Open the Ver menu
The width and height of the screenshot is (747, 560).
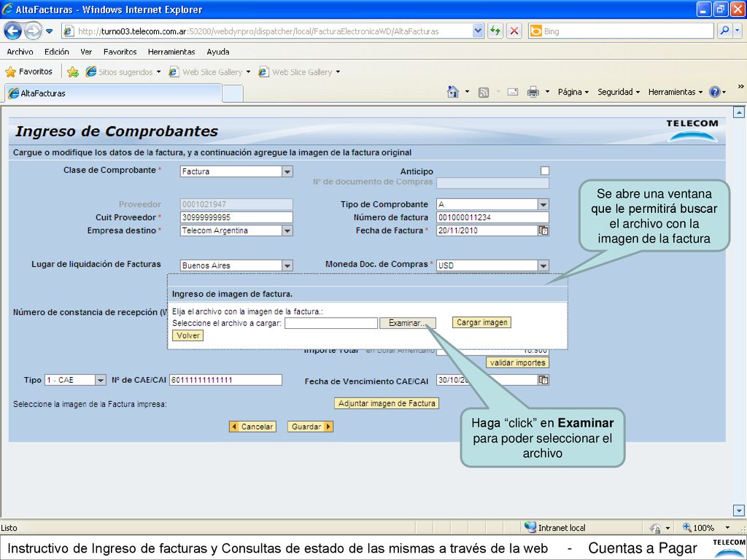point(86,52)
